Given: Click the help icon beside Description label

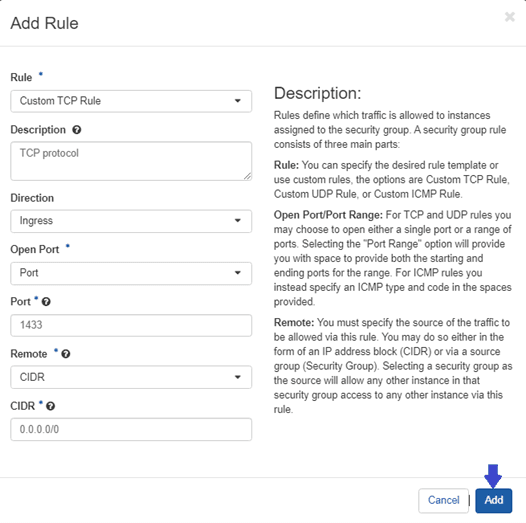Looking at the screenshot, I should (x=77, y=130).
